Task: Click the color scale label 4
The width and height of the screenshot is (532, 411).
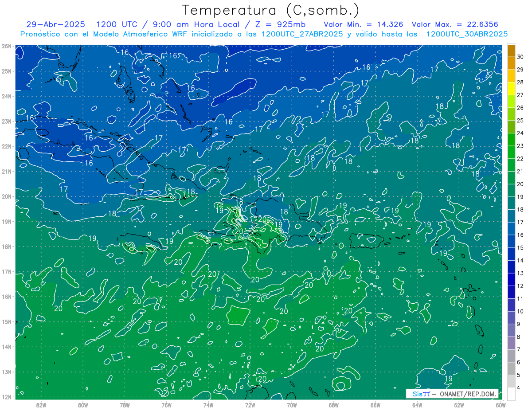Action: click(x=519, y=388)
